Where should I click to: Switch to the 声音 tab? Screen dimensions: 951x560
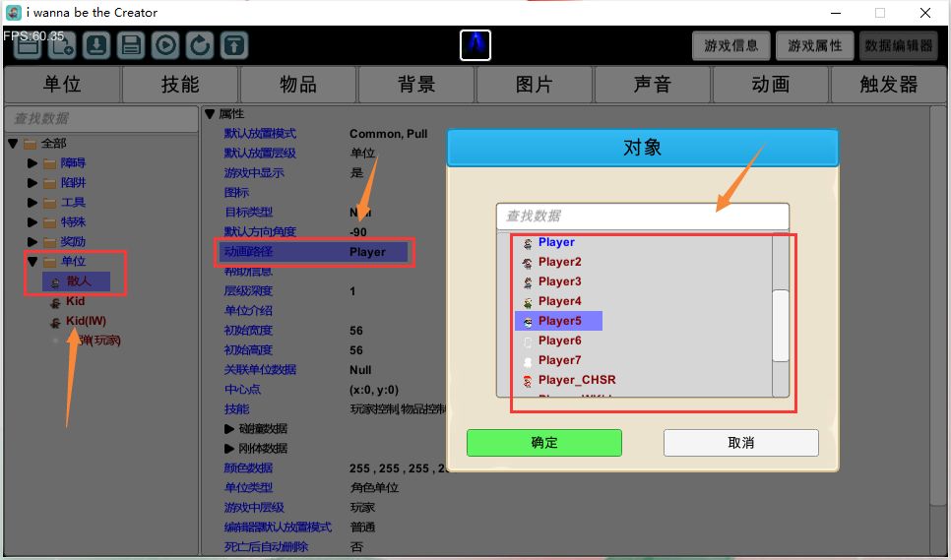pyautogui.click(x=652, y=85)
